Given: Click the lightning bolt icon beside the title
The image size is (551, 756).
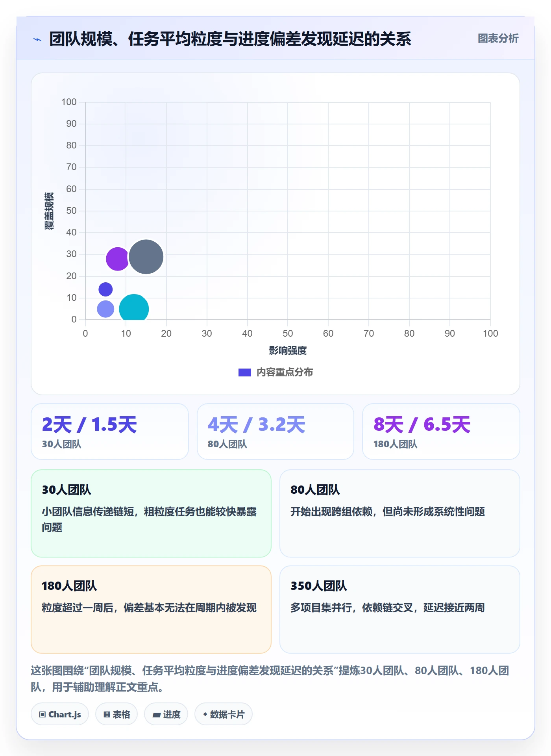Looking at the screenshot, I should pyautogui.click(x=37, y=39).
